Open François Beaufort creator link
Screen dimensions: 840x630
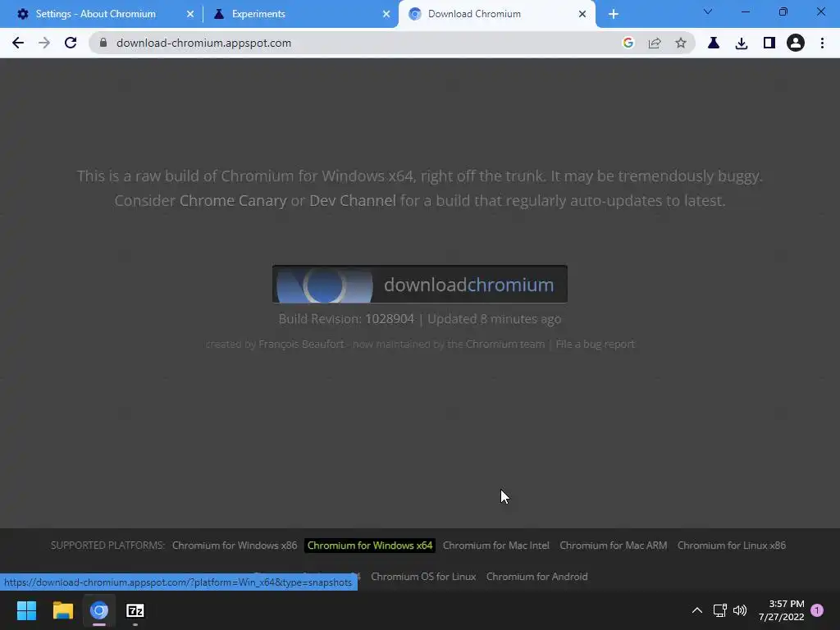point(301,344)
